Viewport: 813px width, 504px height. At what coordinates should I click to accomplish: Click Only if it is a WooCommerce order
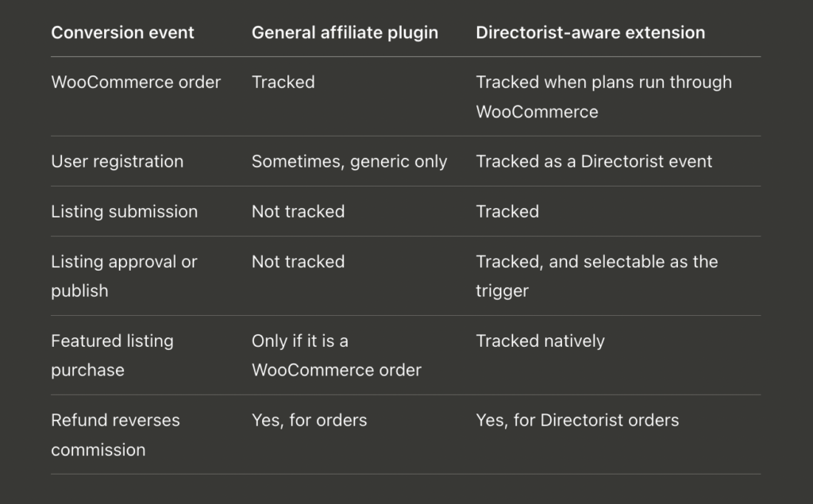pos(337,356)
